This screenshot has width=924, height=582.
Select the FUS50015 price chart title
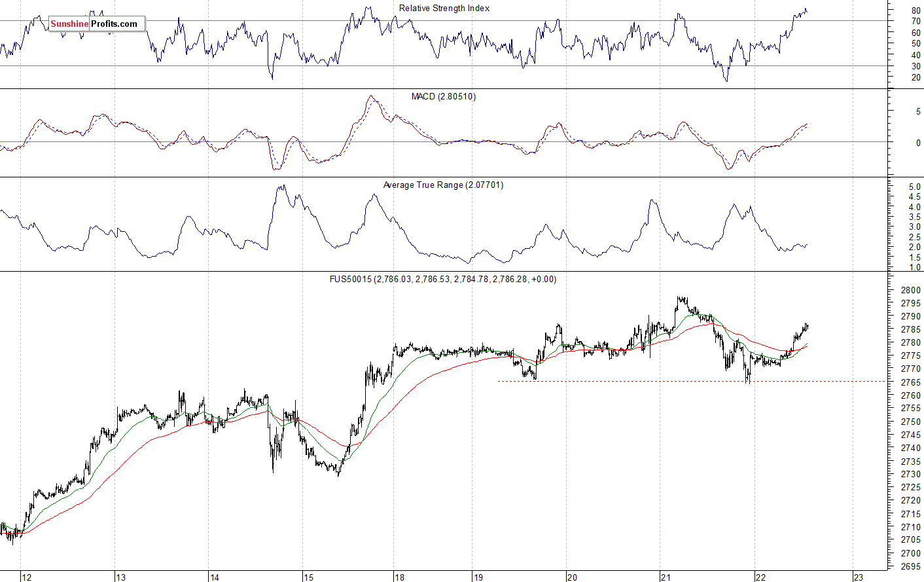tap(443, 280)
